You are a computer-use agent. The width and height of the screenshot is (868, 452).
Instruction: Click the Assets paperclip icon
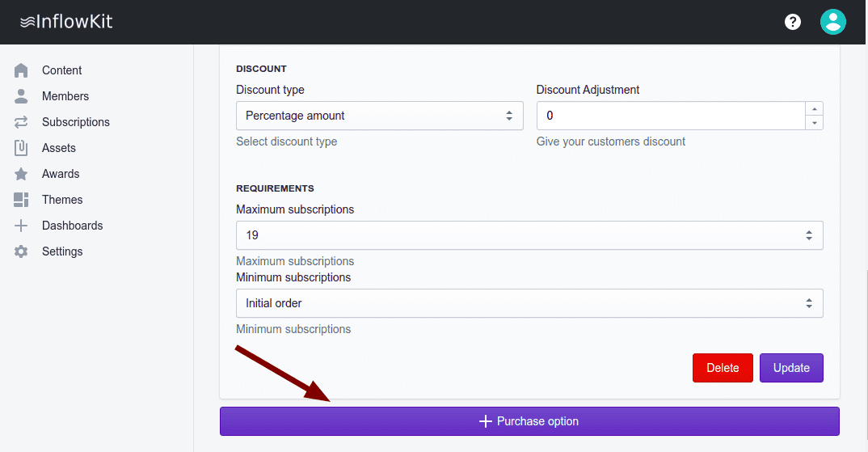(22, 148)
